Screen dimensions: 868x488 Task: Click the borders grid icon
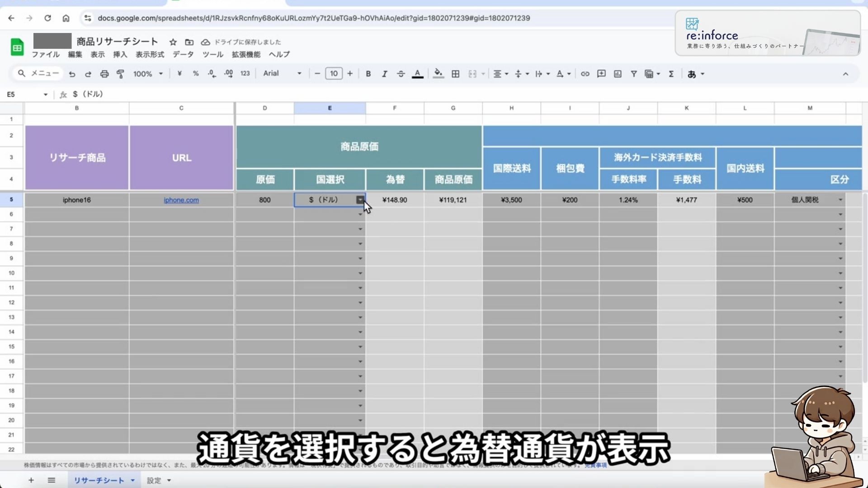455,74
